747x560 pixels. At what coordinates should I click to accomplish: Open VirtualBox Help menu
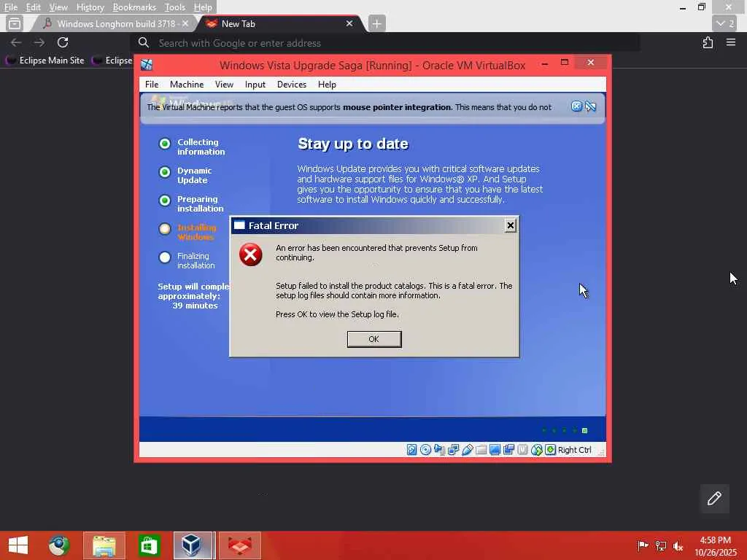point(327,85)
